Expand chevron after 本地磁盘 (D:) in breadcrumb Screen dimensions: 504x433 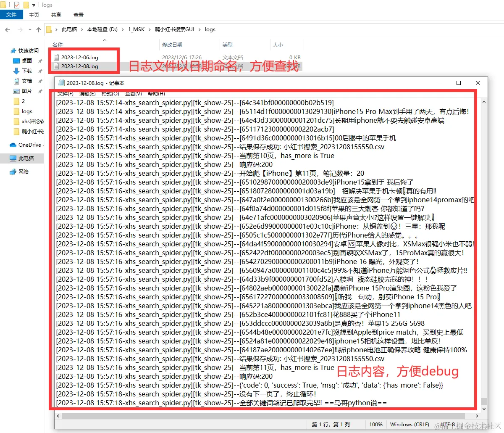click(123, 29)
